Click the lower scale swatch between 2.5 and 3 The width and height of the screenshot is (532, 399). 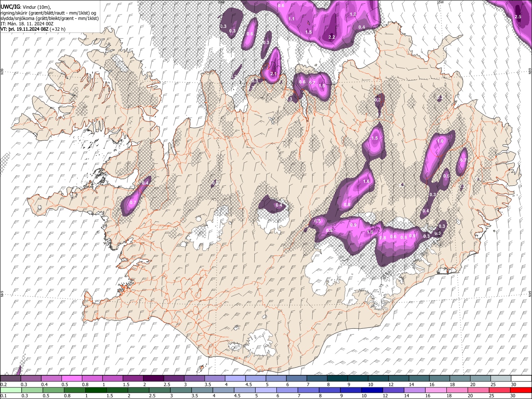point(160,390)
